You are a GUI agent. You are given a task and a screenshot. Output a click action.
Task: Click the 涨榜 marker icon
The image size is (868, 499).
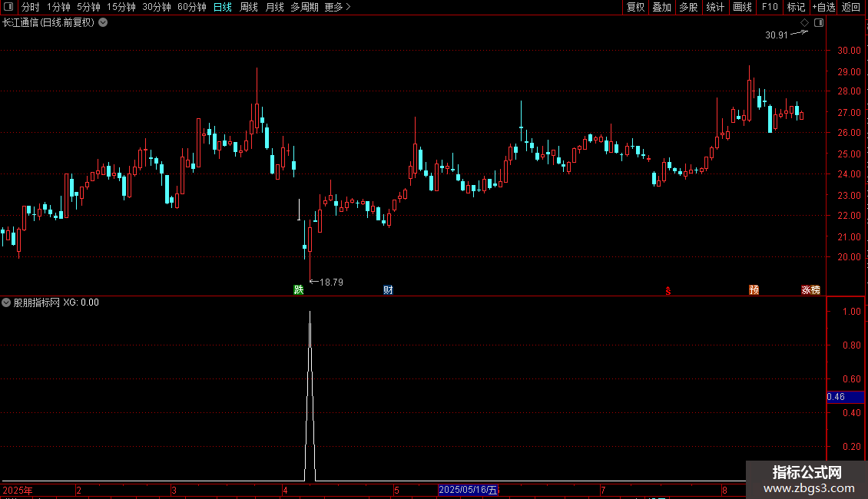click(810, 290)
